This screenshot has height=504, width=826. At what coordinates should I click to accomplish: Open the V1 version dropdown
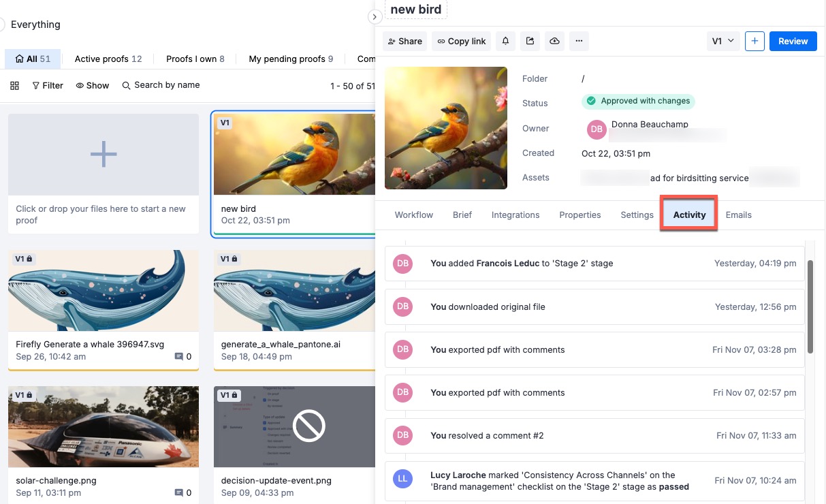722,41
